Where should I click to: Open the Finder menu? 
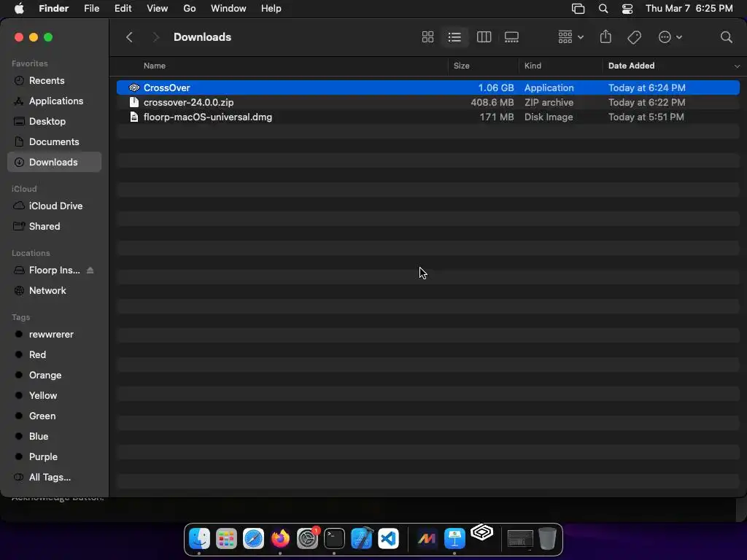pos(53,9)
